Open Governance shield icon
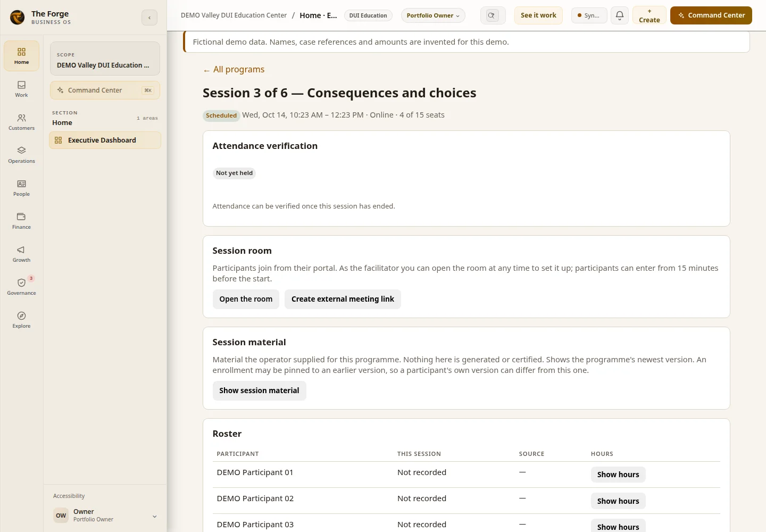This screenshot has width=766, height=532. click(21, 287)
